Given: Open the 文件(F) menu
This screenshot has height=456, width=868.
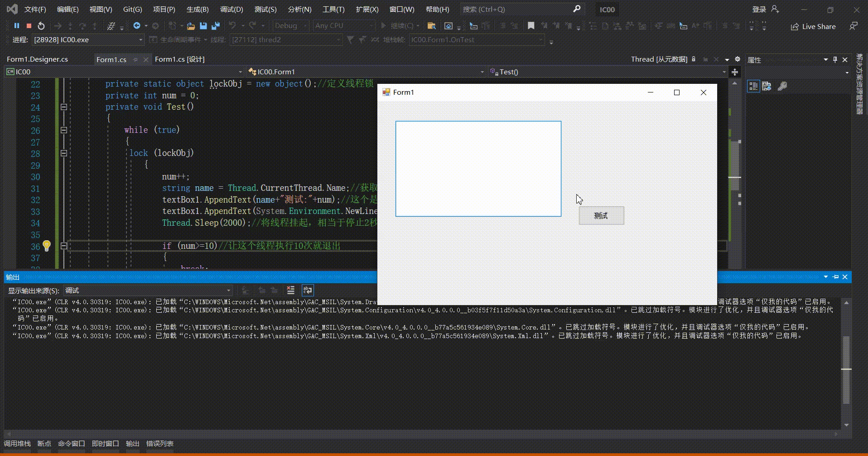Looking at the screenshot, I should click(x=35, y=9).
